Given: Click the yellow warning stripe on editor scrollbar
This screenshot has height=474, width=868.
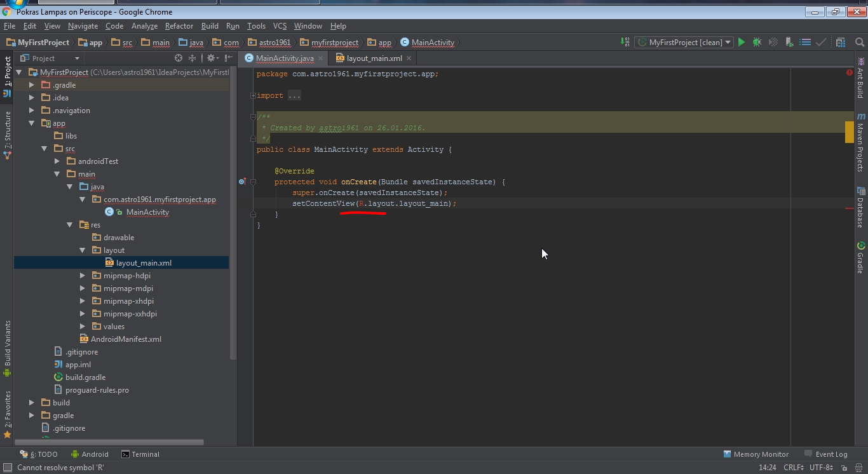Looking at the screenshot, I should click(x=849, y=132).
